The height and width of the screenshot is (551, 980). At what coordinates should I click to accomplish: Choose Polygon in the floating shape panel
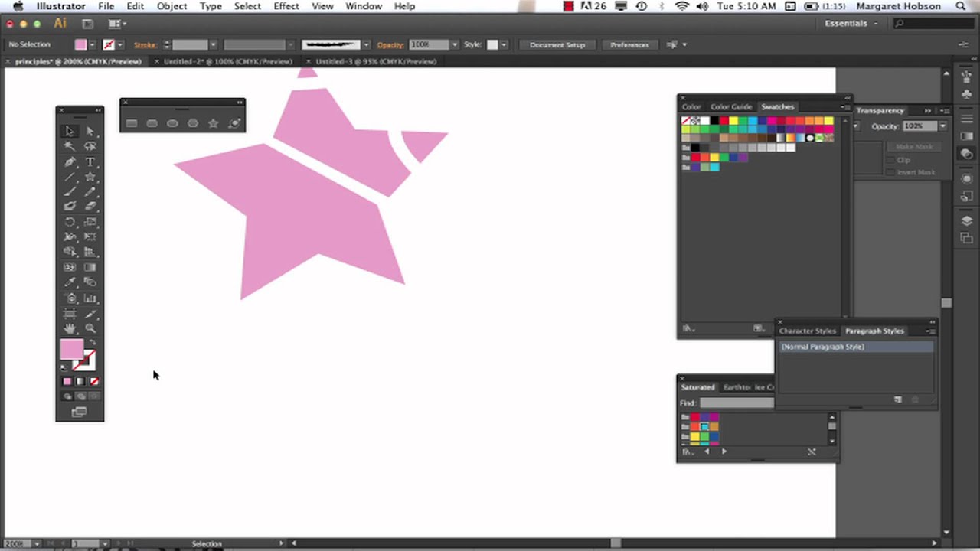click(x=193, y=123)
